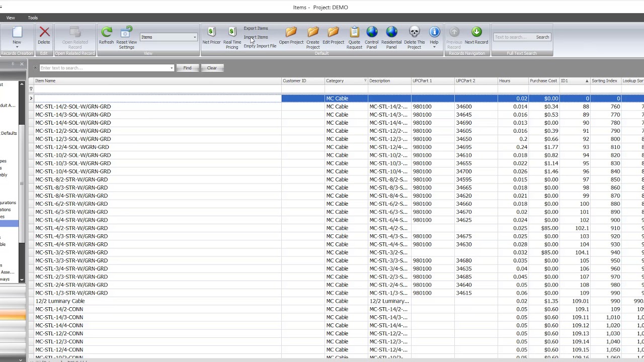Open the Category column filter
Screen dimensions: 644x362
click(365, 81)
